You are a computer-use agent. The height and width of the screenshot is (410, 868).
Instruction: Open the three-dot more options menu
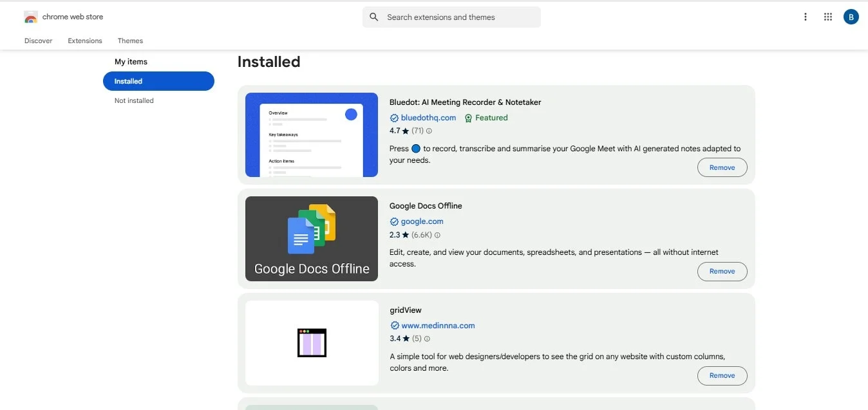(805, 17)
